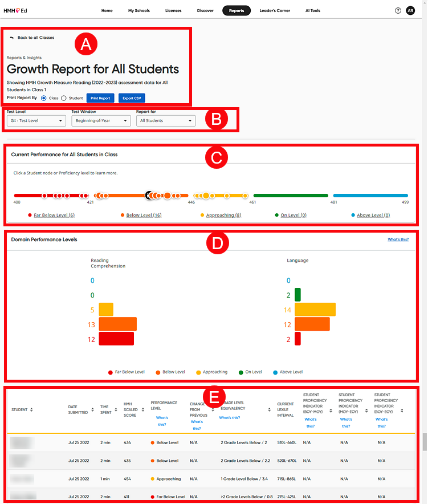Open the help question mark icon

[398, 11]
